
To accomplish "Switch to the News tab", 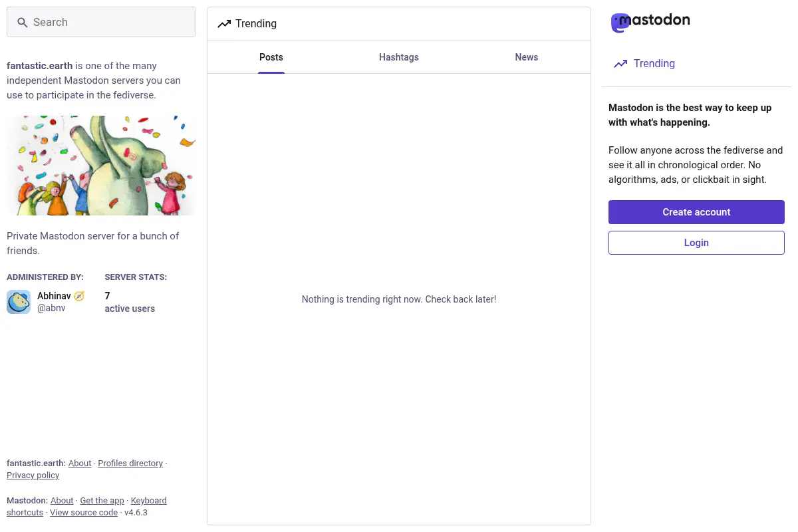I will click(x=527, y=57).
